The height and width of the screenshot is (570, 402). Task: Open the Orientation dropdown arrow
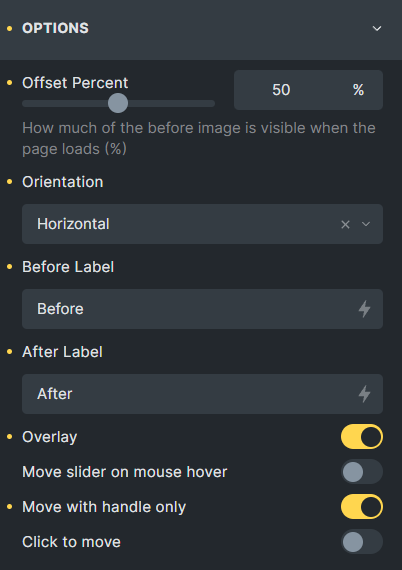366,224
